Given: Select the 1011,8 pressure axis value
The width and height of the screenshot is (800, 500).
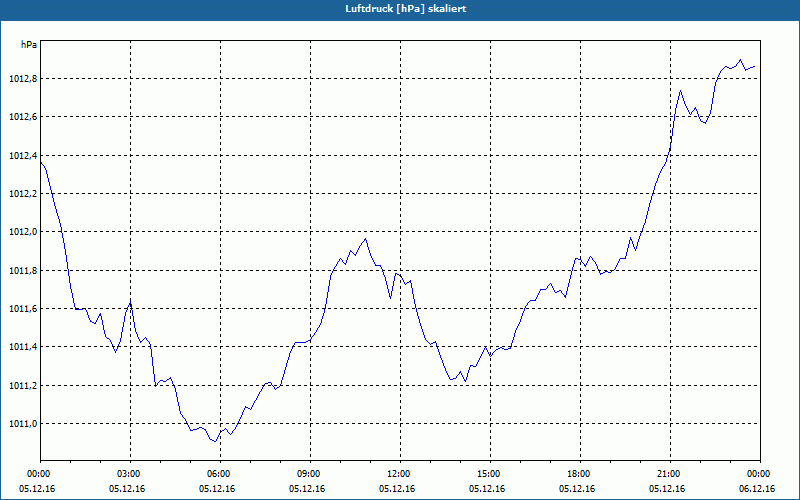Looking at the screenshot, I should click(22, 270).
